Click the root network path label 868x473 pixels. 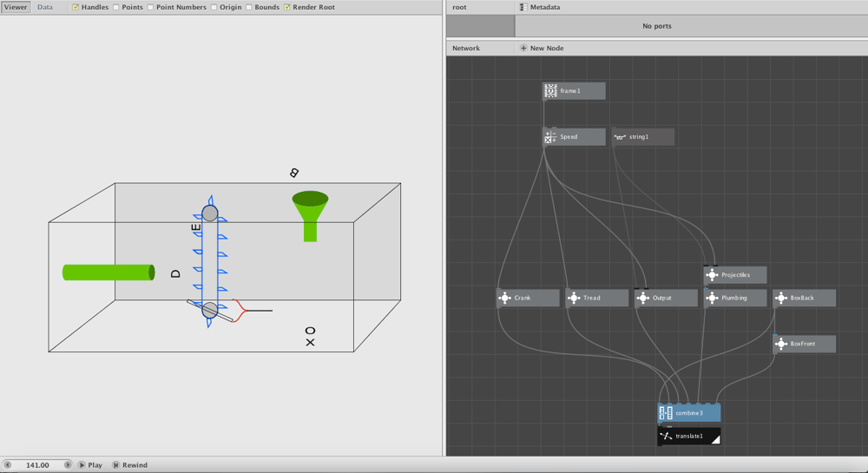click(x=459, y=7)
